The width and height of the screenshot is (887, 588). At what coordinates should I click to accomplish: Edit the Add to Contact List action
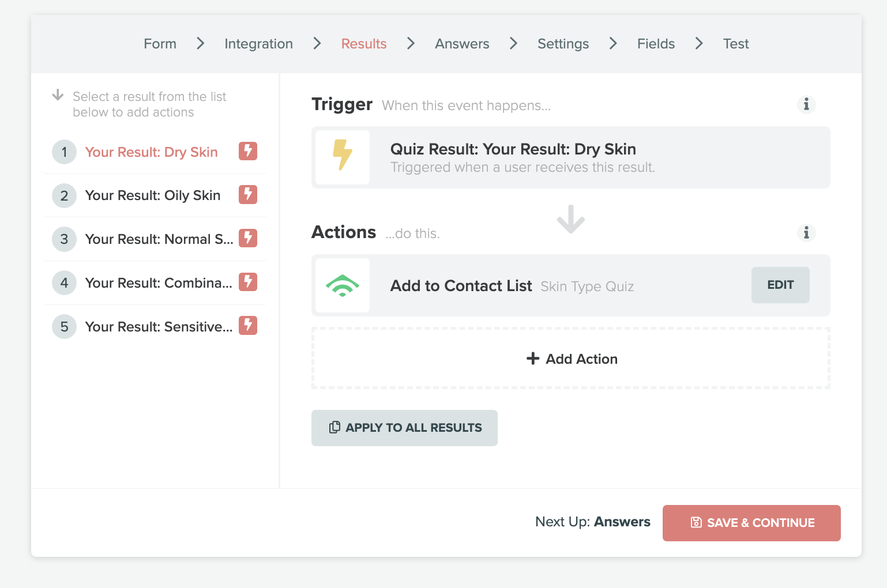click(x=780, y=285)
